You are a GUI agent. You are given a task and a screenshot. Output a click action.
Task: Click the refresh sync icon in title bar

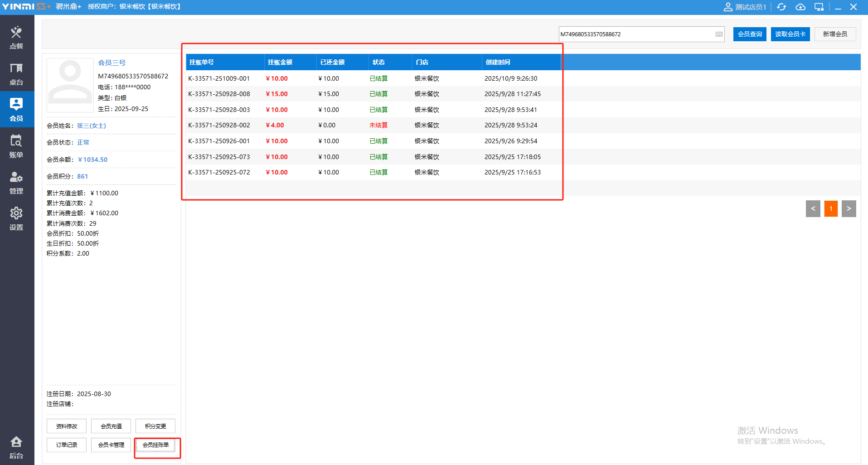(x=781, y=7)
